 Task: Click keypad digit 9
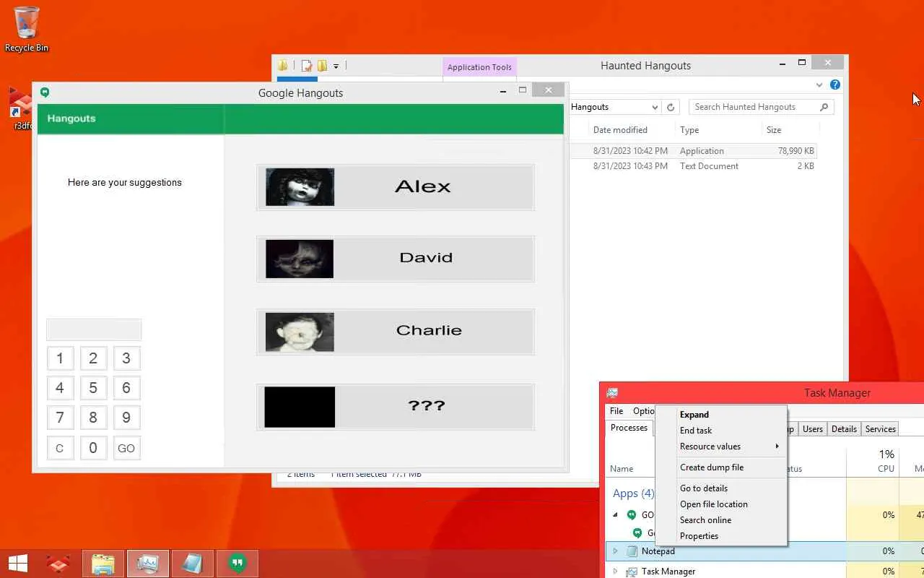tap(126, 418)
